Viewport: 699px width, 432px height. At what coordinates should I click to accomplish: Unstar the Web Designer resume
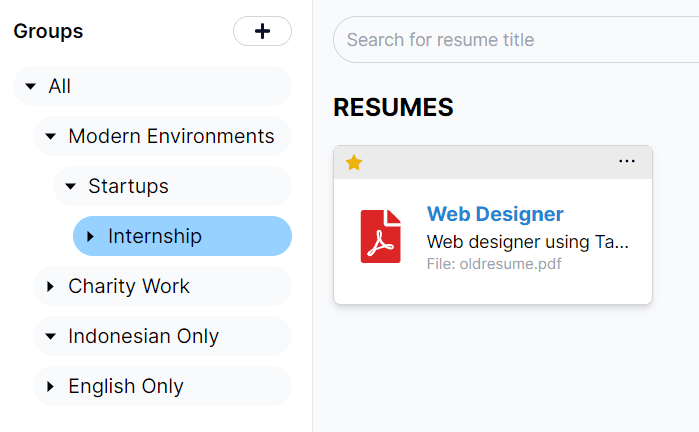click(x=354, y=163)
